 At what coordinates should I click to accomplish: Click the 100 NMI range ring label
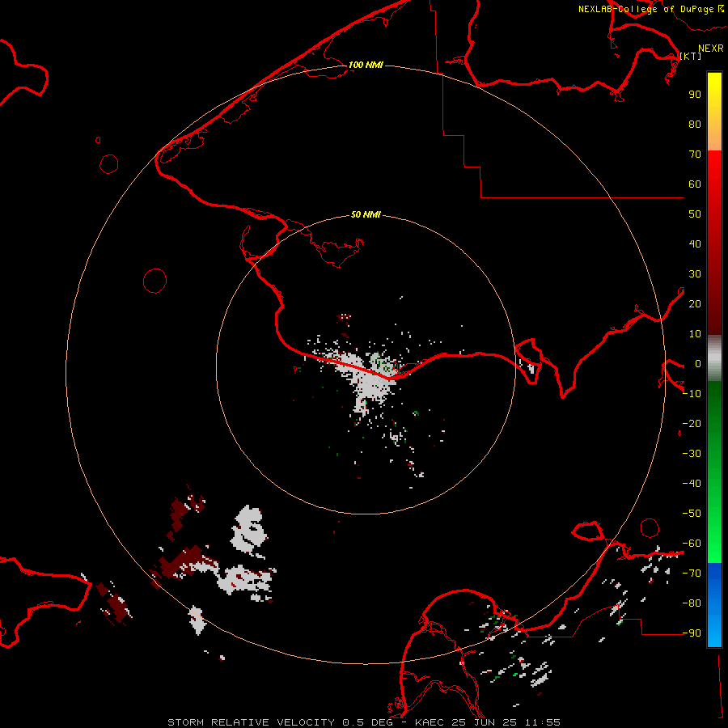(x=366, y=65)
